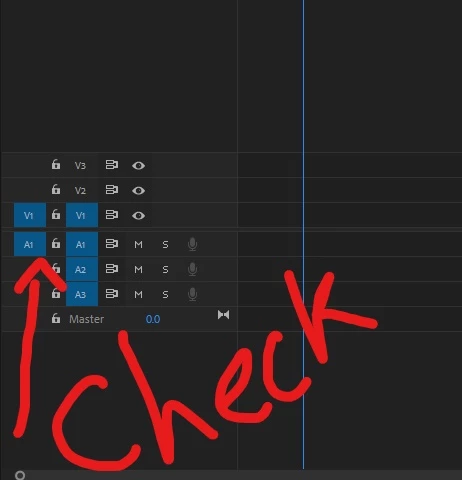This screenshot has width=462, height=480.
Task: Mute audio track A1
Action: [x=138, y=245]
